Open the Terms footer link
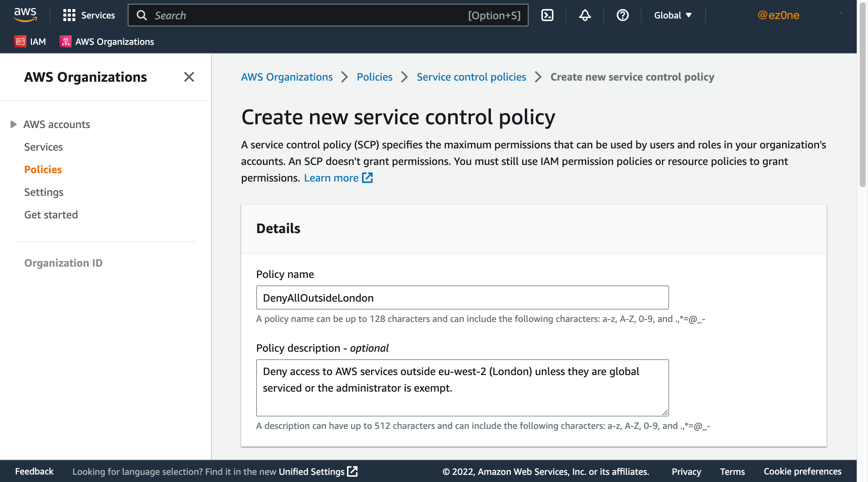Image resolution: width=868 pixels, height=482 pixels. pyautogui.click(x=732, y=471)
